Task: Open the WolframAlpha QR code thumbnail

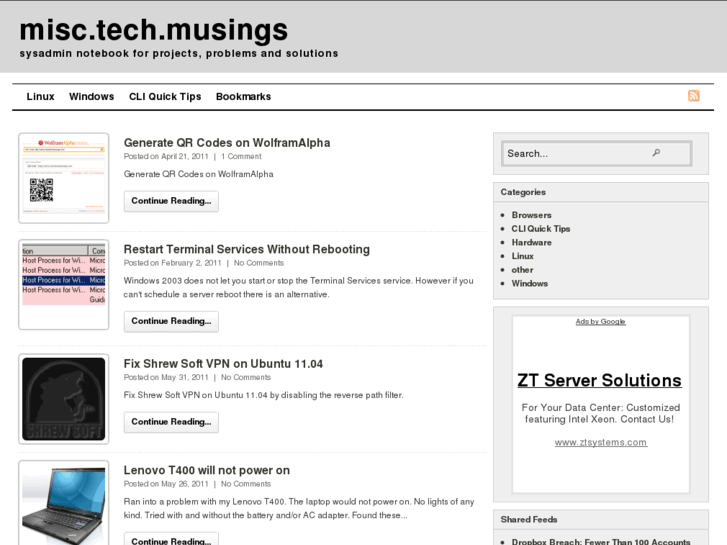Action: tap(64, 178)
